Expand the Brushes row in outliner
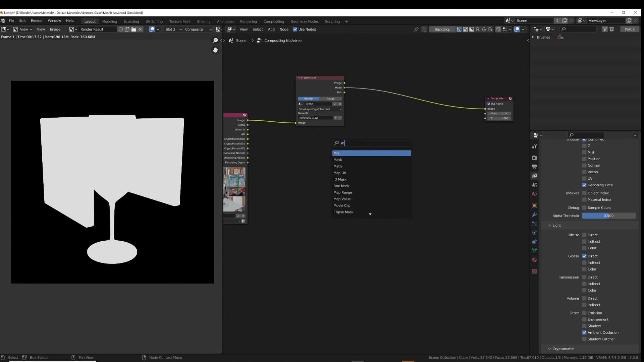The height and width of the screenshot is (362, 644). (533, 37)
